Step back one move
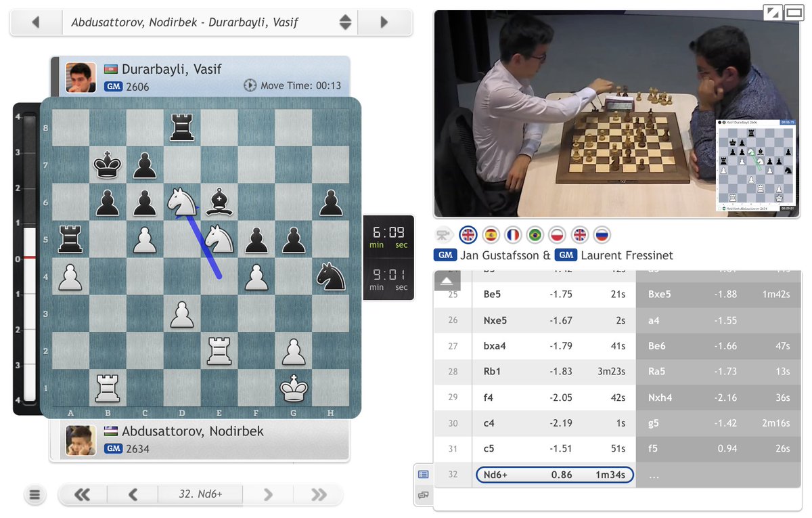This screenshot has width=812, height=518. coord(133,494)
